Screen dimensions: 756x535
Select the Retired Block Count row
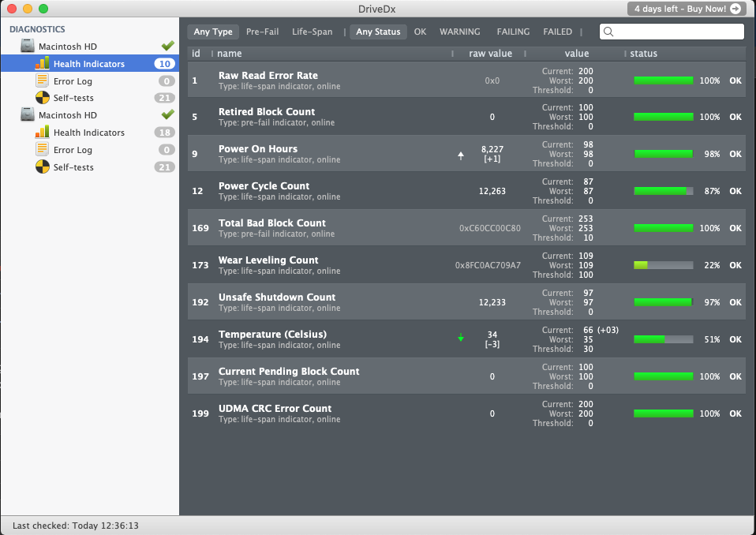pos(466,117)
